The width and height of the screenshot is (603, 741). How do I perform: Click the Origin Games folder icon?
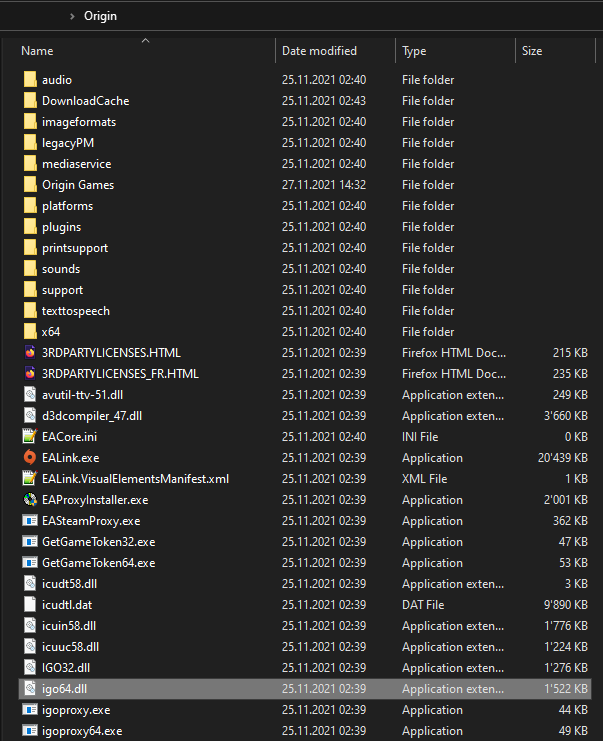pyautogui.click(x=30, y=184)
